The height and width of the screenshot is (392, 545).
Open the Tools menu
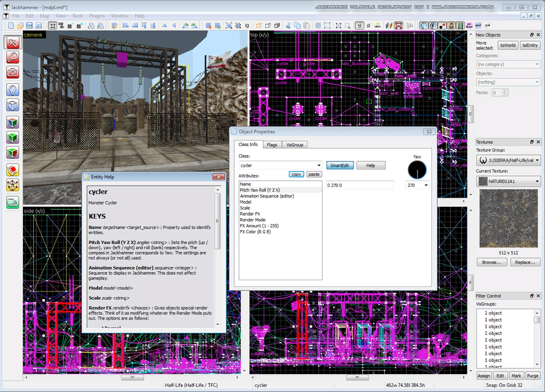pyautogui.click(x=78, y=16)
